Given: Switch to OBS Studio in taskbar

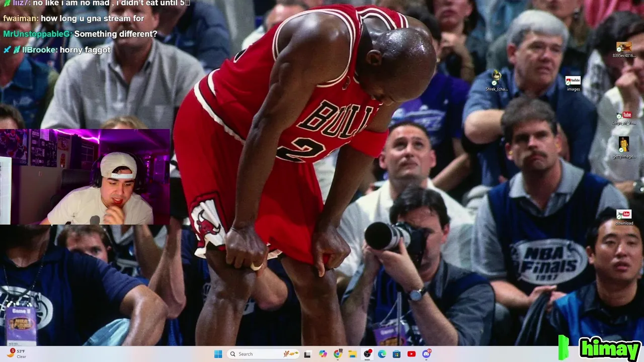Looking at the screenshot, I should click(x=367, y=354).
